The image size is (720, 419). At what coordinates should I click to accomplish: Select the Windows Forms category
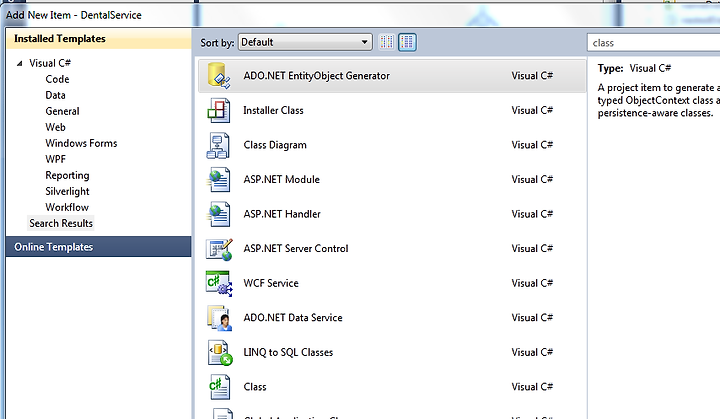point(81,143)
